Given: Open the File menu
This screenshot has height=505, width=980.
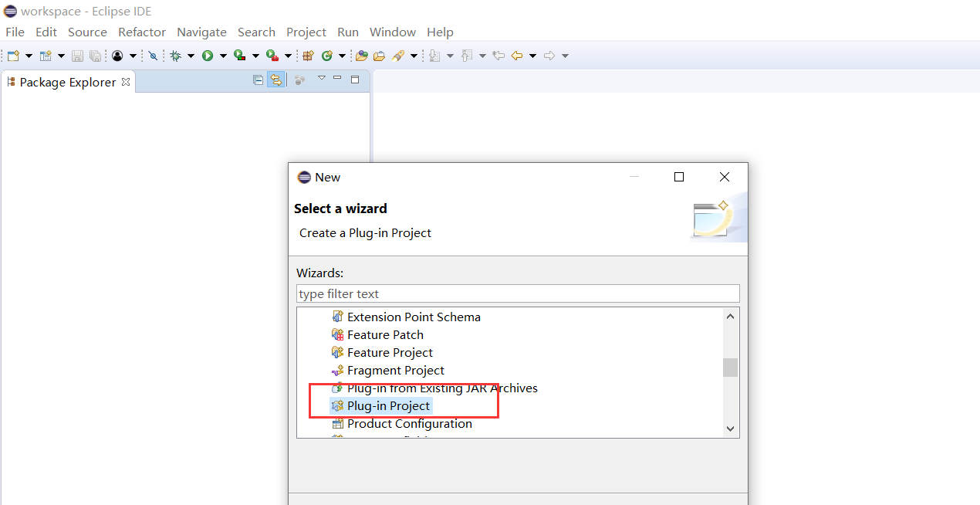Looking at the screenshot, I should [x=15, y=32].
